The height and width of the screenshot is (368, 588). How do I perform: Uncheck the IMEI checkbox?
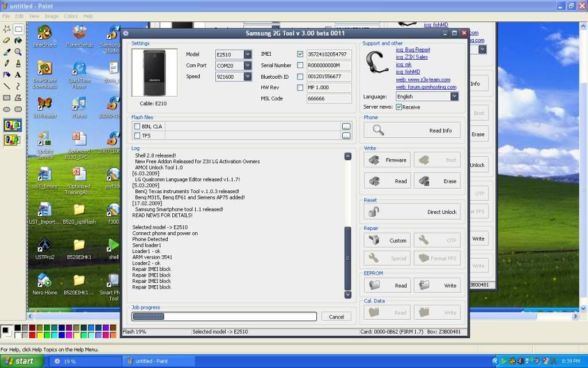[300, 54]
